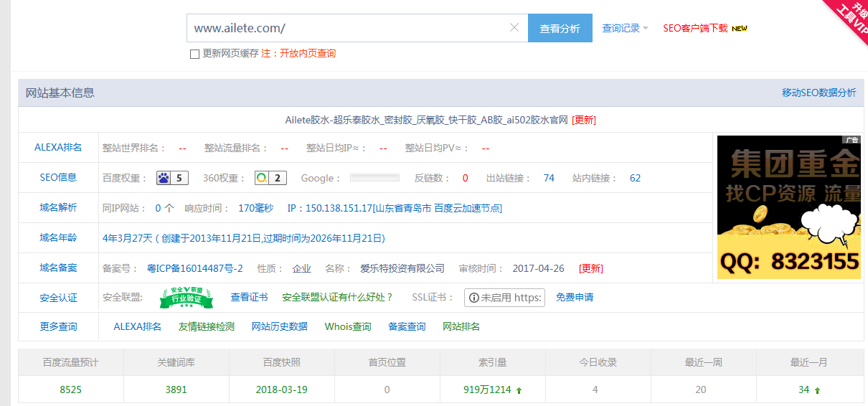Click the 免费申请 SSL link
The width and height of the screenshot is (868, 406).
(x=575, y=297)
